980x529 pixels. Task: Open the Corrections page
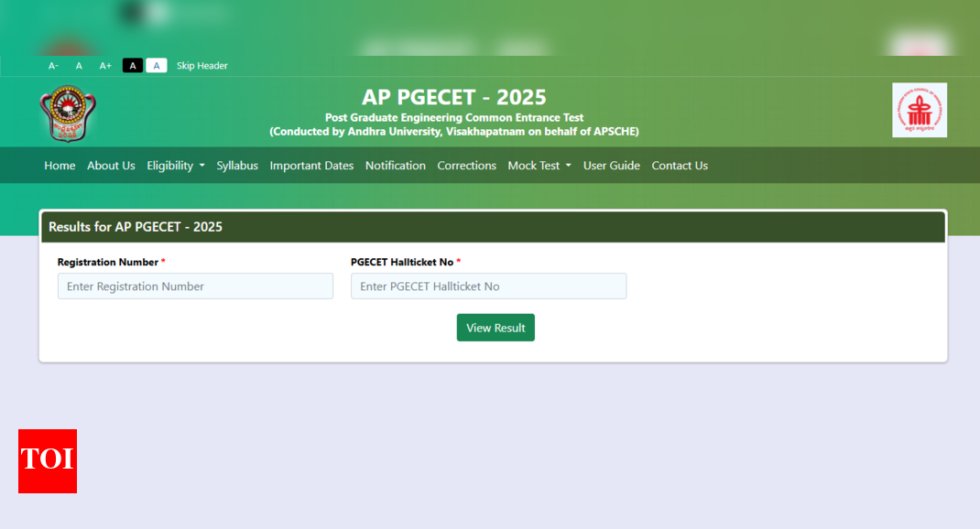point(466,166)
